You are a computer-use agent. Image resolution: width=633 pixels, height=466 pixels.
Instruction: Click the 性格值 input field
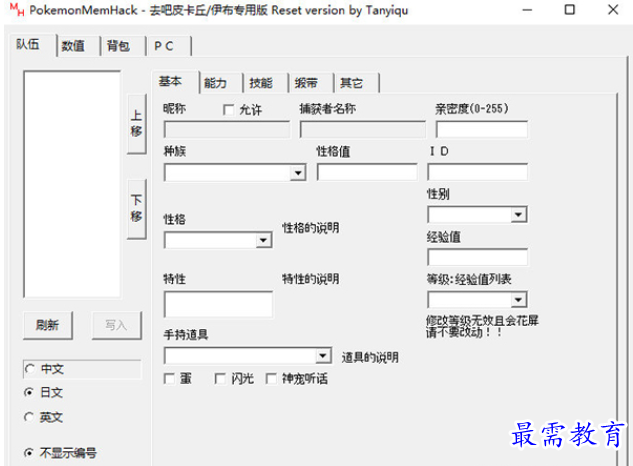click(x=367, y=172)
